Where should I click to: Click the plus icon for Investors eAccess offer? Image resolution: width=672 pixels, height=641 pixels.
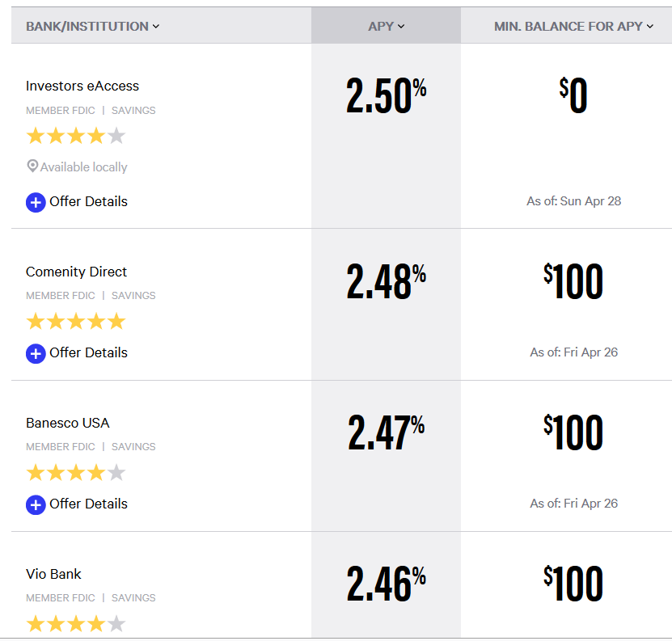(36, 202)
